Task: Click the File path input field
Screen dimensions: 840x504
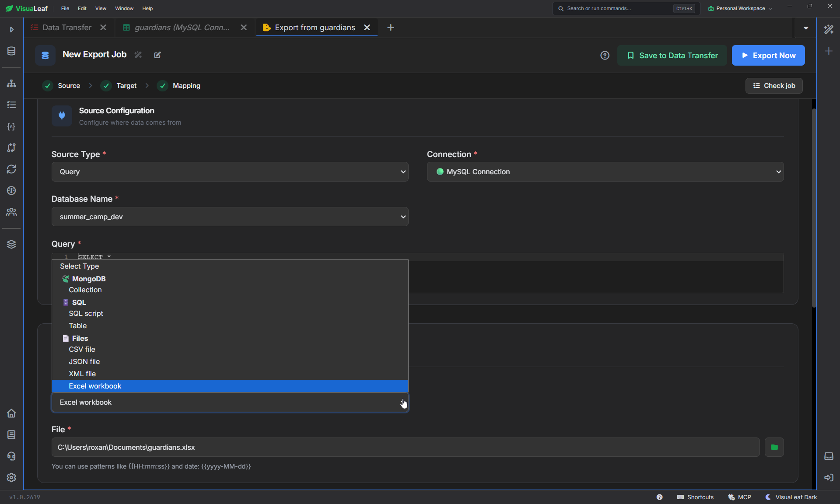Action: tap(405, 447)
